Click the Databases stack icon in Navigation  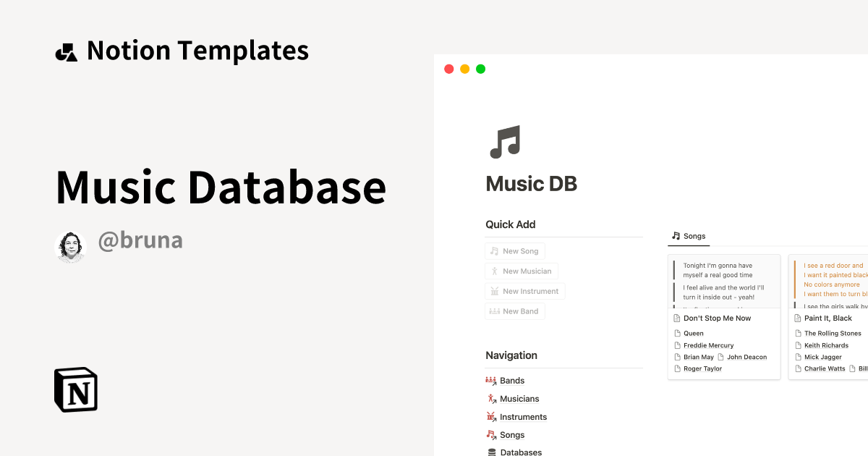[492, 452]
